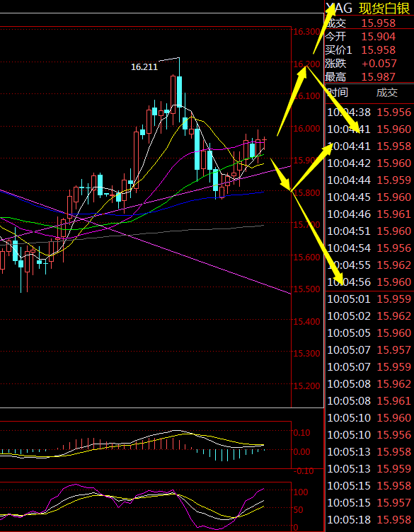Select the 10:04:38 tick time

(349, 112)
